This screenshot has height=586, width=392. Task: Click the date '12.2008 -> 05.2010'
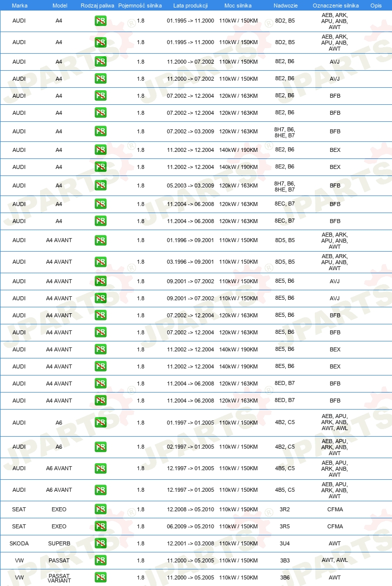click(x=190, y=509)
